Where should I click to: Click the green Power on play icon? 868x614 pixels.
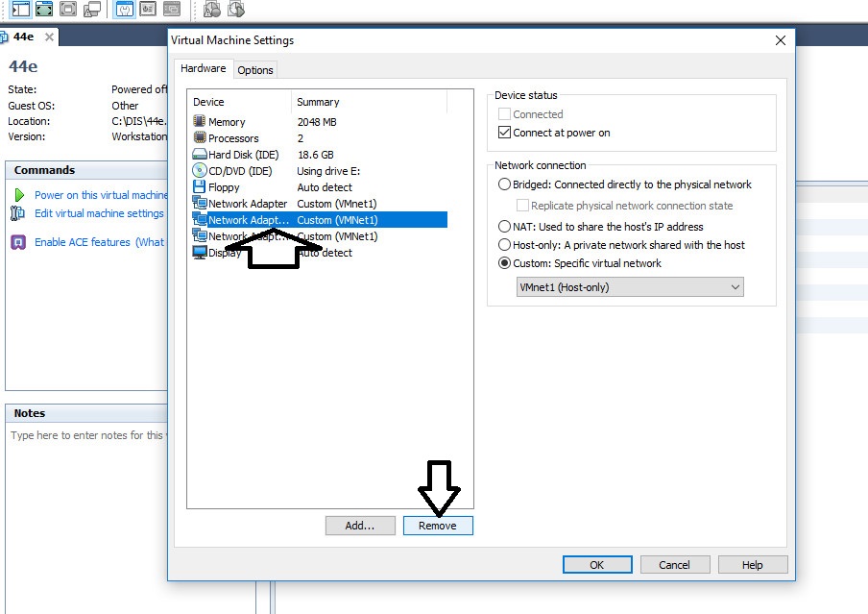click(x=18, y=195)
